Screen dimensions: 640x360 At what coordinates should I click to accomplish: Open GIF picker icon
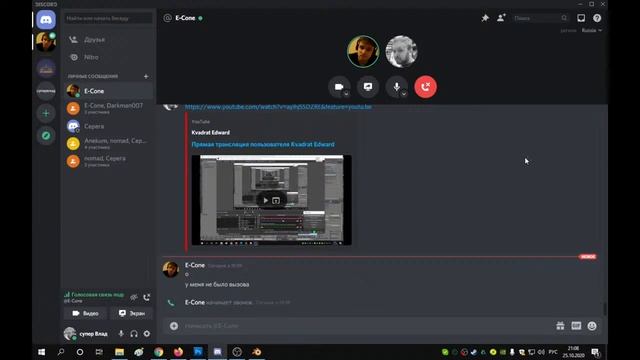click(576, 326)
